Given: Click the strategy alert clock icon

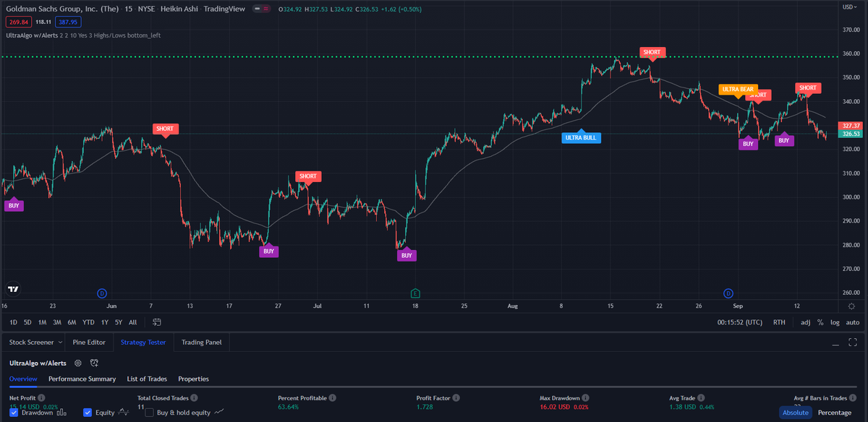Looking at the screenshot, I should click(94, 363).
